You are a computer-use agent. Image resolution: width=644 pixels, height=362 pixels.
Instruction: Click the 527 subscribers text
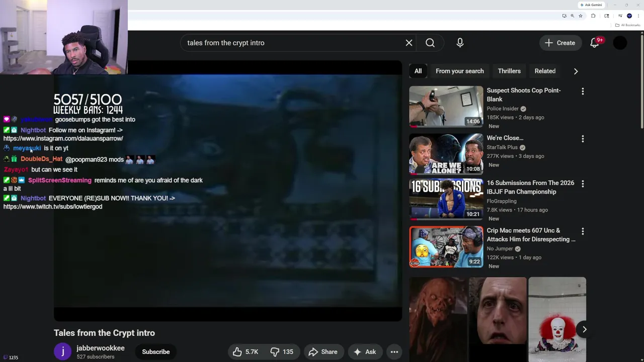[x=95, y=357]
